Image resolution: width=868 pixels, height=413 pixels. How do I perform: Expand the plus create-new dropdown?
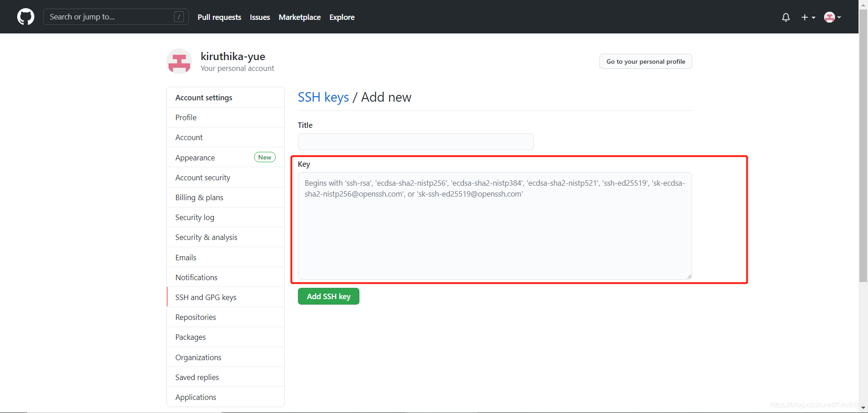pos(808,17)
